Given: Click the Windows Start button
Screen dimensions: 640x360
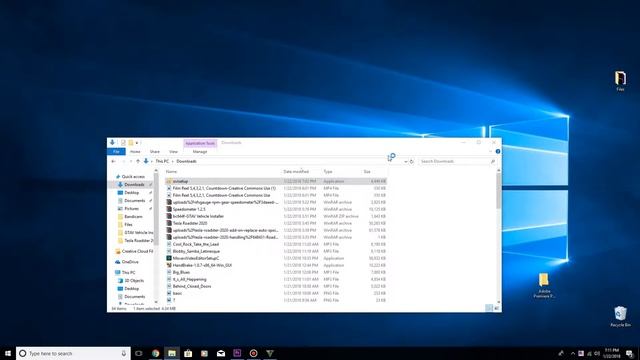Looking at the screenshot, I should pyautogui.click(x=8, y=353).
